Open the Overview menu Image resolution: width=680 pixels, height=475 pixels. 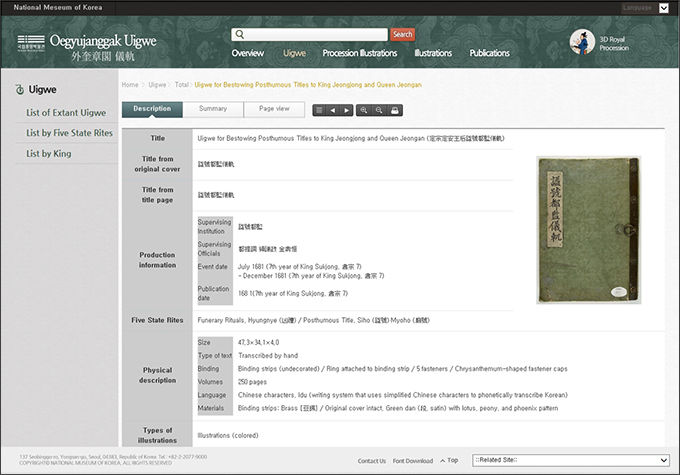coord(248,53)
